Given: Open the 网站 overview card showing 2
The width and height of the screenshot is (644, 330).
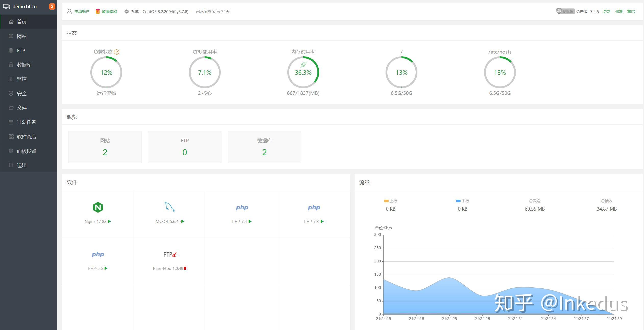Looking at the screenshot, I should pyautogui.click(x=105, y=147).
